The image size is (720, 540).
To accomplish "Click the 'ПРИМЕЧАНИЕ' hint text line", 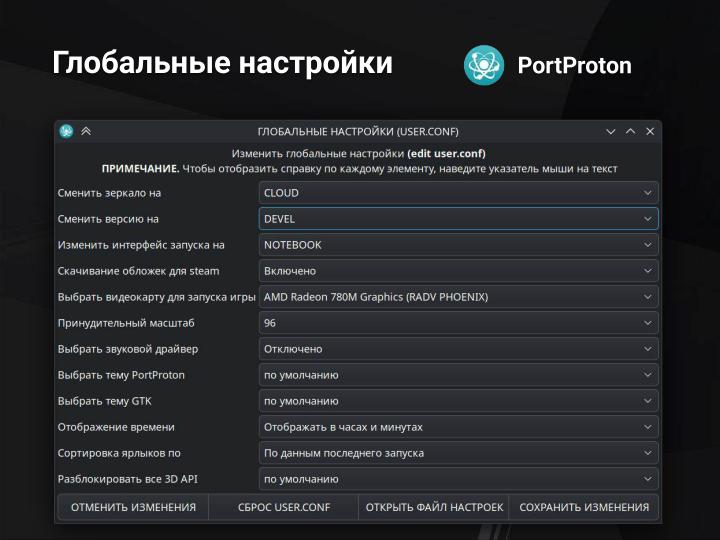I will point(359,169).
